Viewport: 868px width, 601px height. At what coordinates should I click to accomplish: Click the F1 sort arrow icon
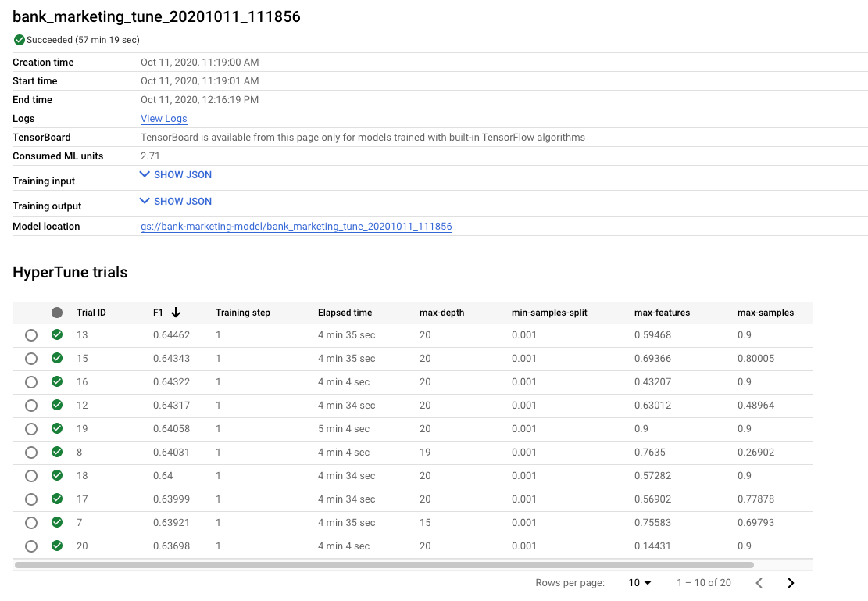[x=176, y=313]
